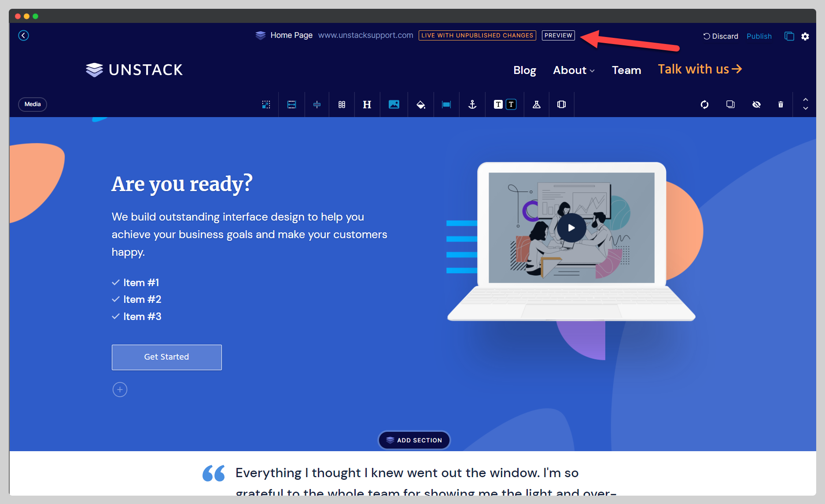The image size is (825, 504).
Task: Click the trash icon to delete section
Action: tap(781, 104)
